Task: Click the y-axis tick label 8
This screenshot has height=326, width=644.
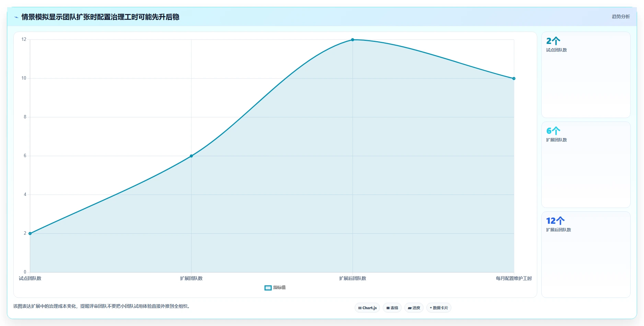Action: [25, 117]
